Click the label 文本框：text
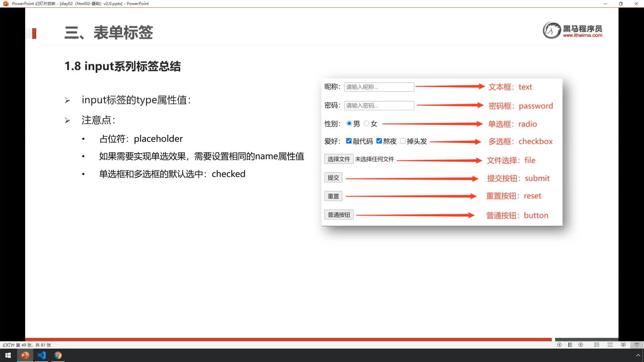The width and height of the screenshot is (644, 362). point(510,87)
